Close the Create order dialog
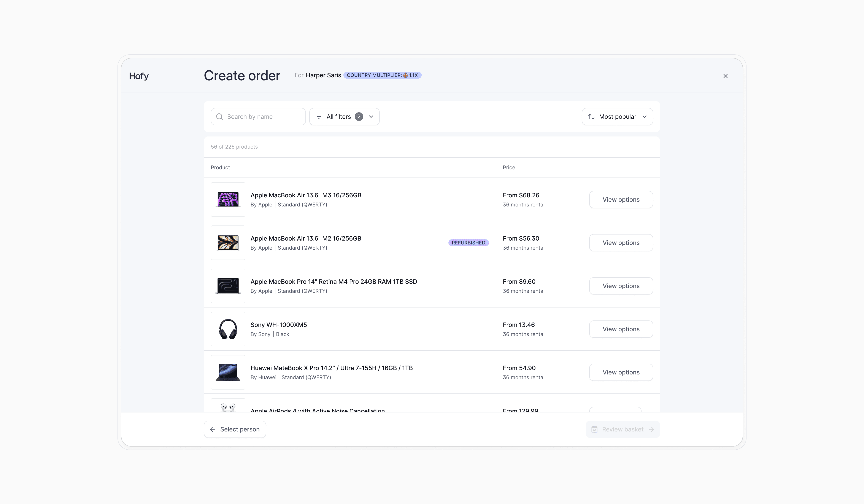Image resolution: width=864 pixels, height=504 pixels. (725, 76)
